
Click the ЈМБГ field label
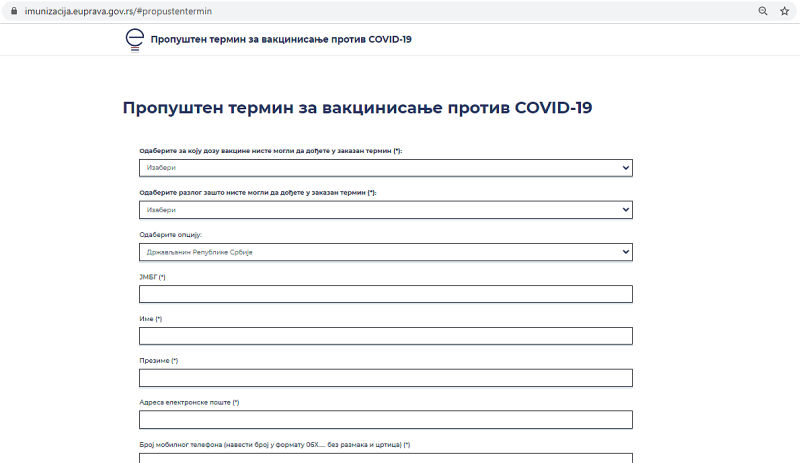(151, 276)
